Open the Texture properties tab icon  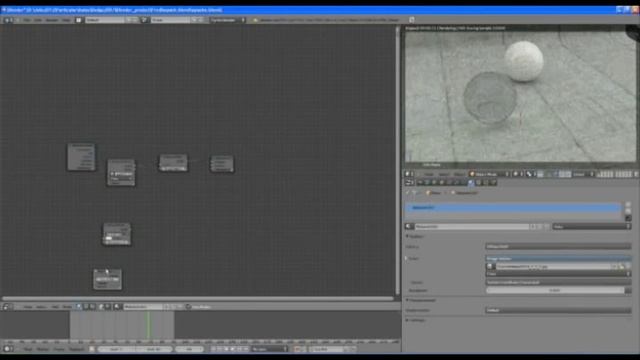478,182
